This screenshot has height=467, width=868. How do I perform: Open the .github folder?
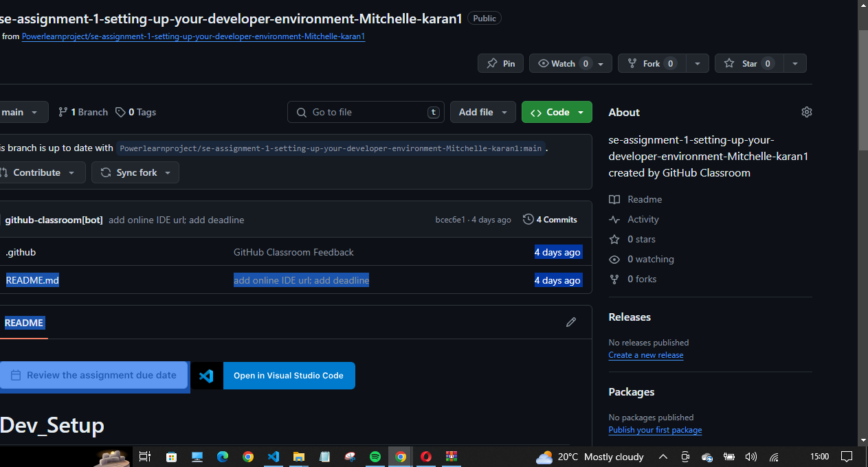pos(21,252)
